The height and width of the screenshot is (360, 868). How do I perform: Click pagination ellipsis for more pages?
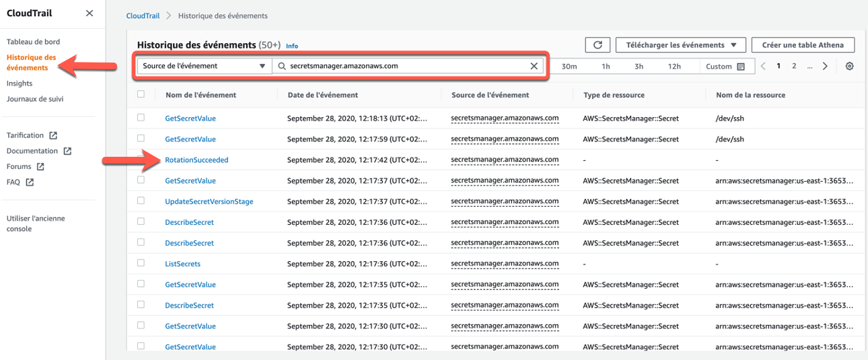(809, 66)
